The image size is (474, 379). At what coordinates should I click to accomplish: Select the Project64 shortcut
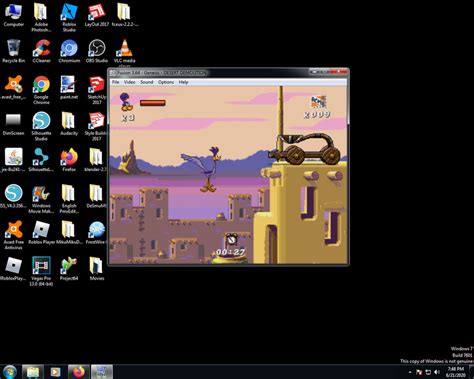[x=69, y=269]
